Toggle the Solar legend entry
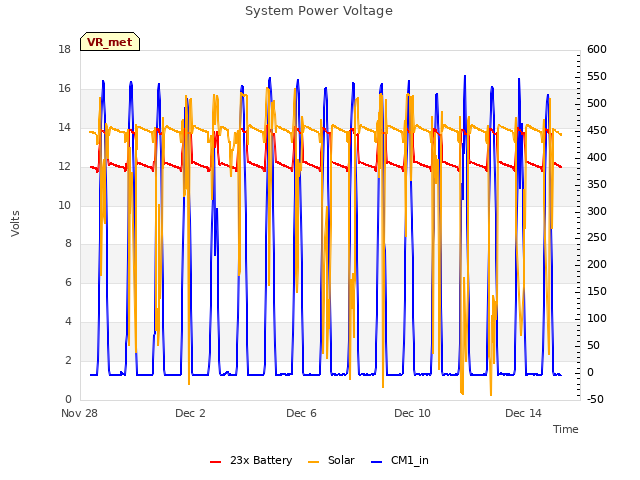This screenshot has width=640, height=480. pyautogui.click(x=331, y=460)
